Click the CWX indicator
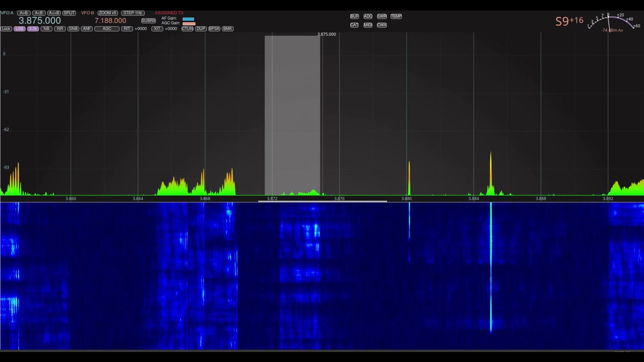 382,25
